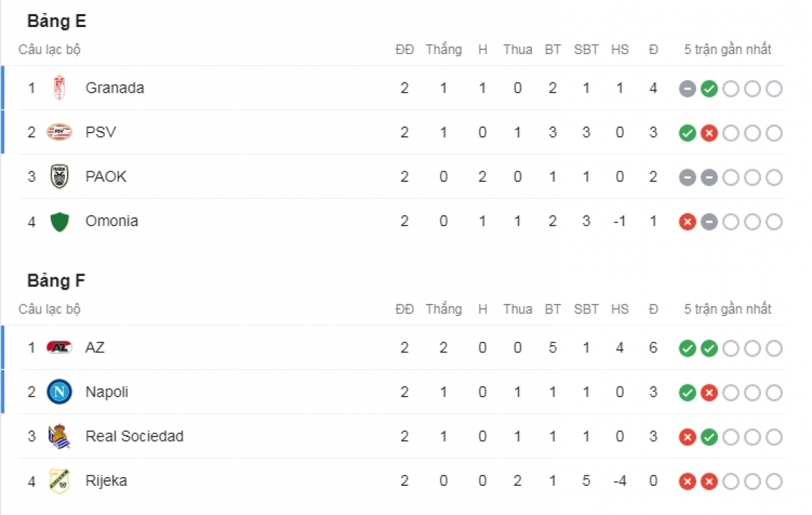Click AZ's second green win checkmark

click(709, 349)
